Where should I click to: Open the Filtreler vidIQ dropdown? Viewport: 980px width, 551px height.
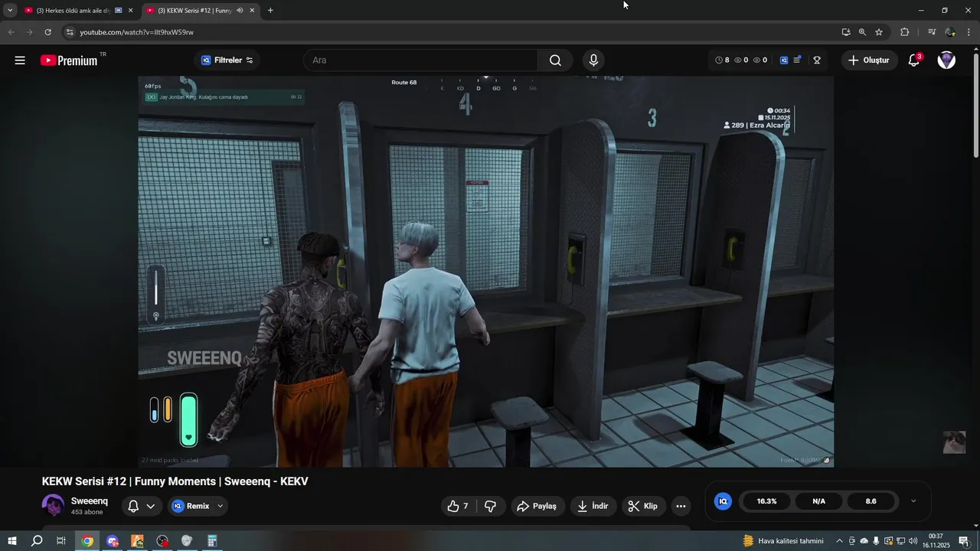point(227,60)
